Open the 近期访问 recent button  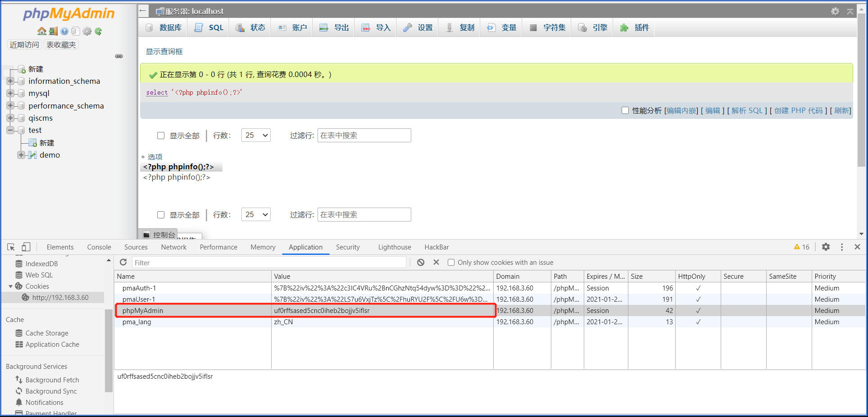pyautogui.click(x=24, y=45)
